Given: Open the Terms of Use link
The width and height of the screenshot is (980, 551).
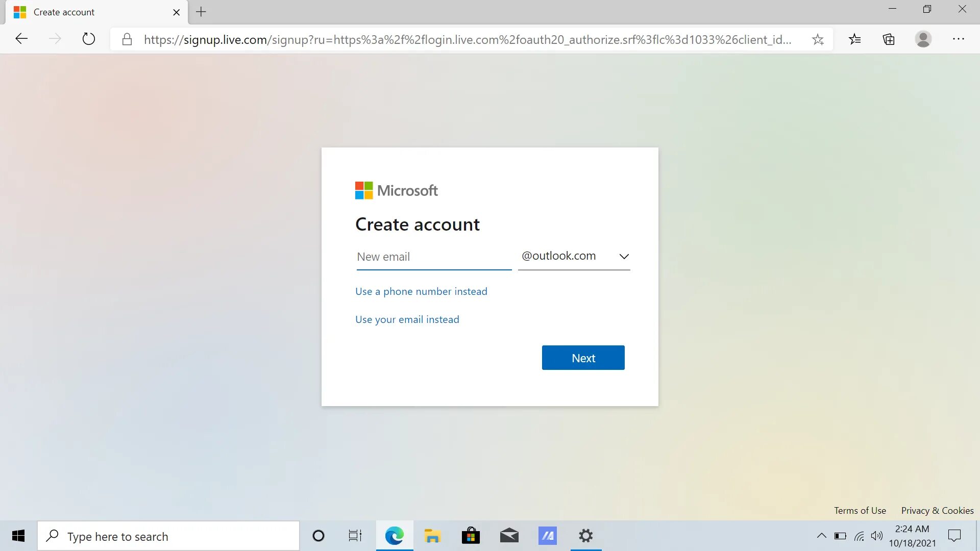Looking at the screenshot, I should pos(860,511).
